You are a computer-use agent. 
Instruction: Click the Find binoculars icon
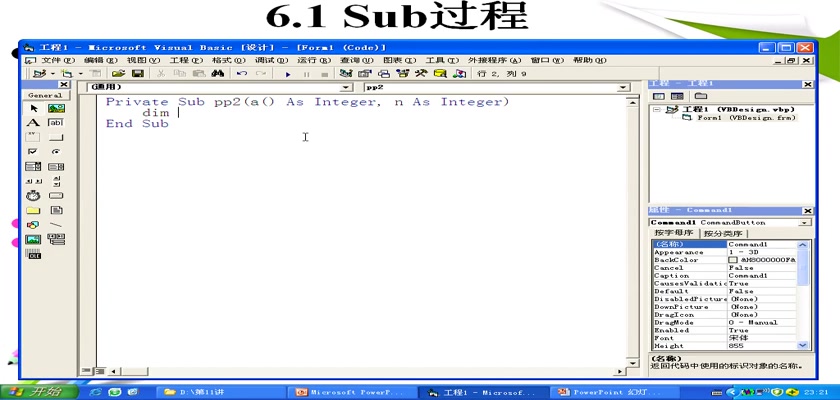pyautogui.click(x=218, y=74)
